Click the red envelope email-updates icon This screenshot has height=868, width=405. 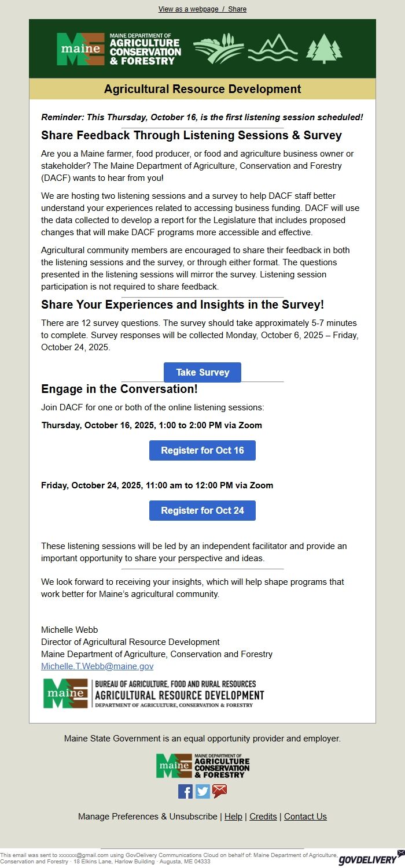(220, 791)
